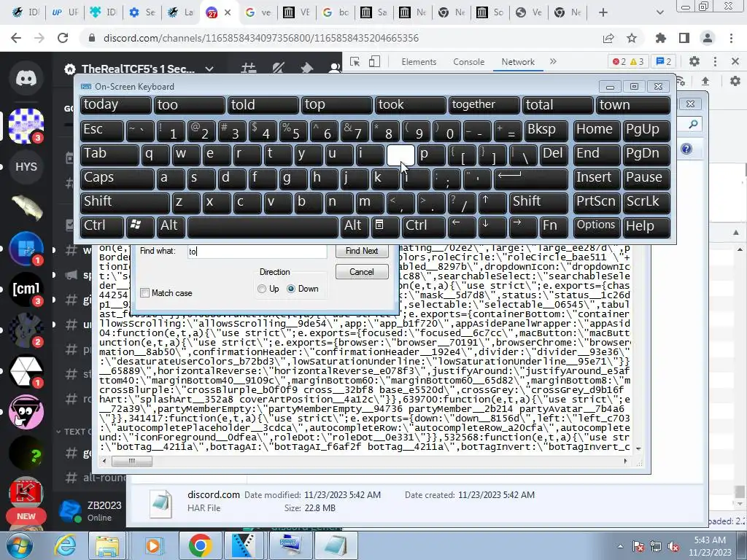Toggle the left Ctrl key
Image resolution: width=747 pixels, height=560 pixels.
[102, 226]
